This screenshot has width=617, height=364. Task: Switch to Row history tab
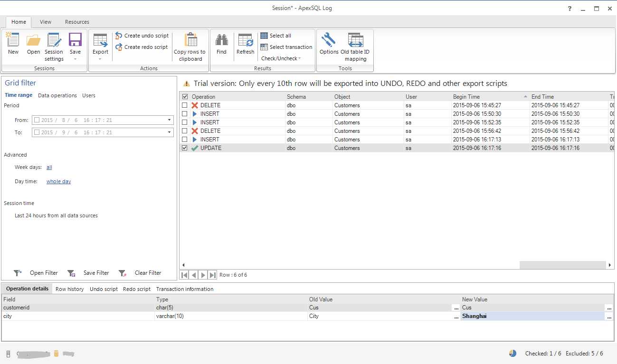coord(69,289)
